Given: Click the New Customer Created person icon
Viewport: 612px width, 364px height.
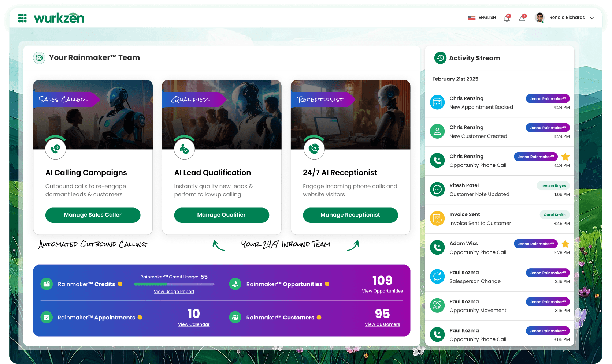Looking at the screenshot, I should point(437,132).
